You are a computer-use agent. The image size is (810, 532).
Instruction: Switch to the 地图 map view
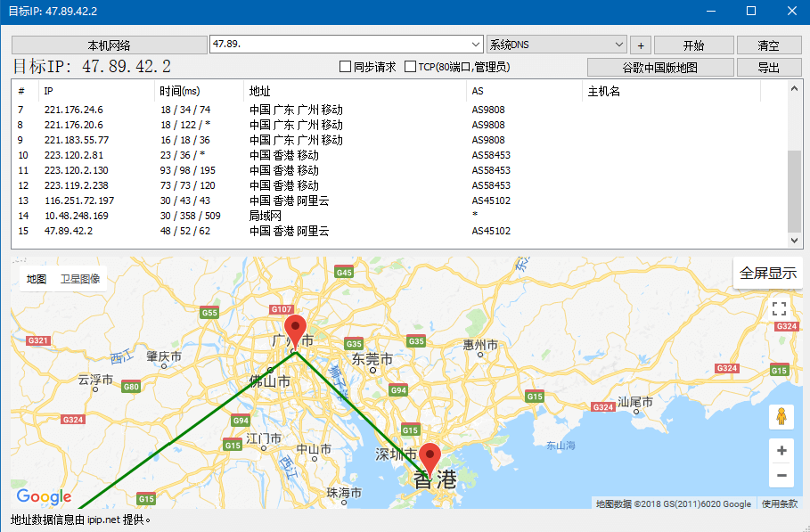[x=37, y=279]
